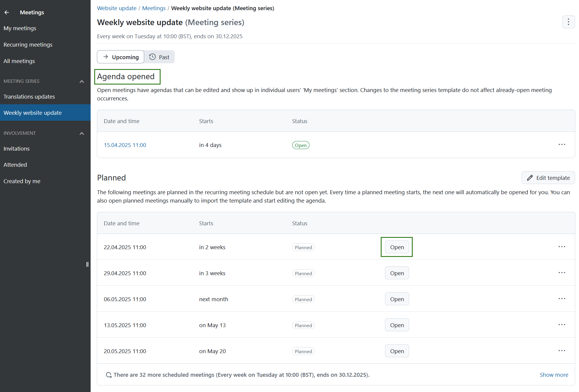The image size is (579, 392).
Task: Collapse the sidebar using the drag handle
Action: (87, 264)
